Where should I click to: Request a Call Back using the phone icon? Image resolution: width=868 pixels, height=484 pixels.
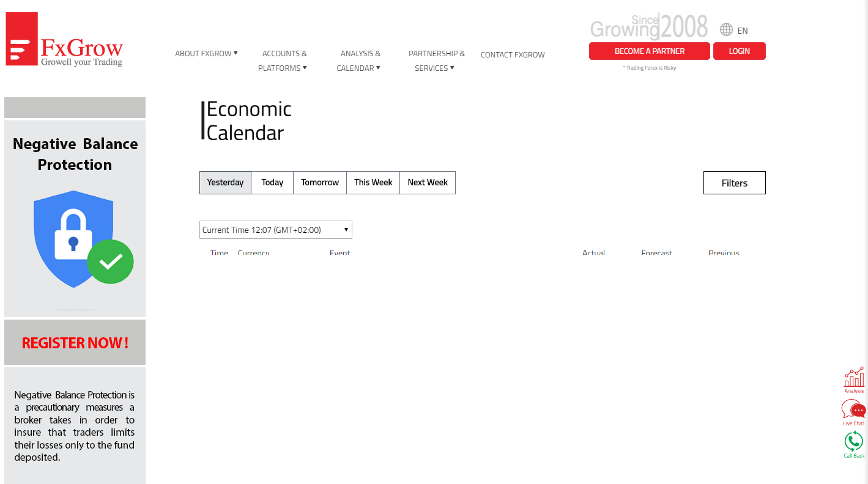click(853, 441)
